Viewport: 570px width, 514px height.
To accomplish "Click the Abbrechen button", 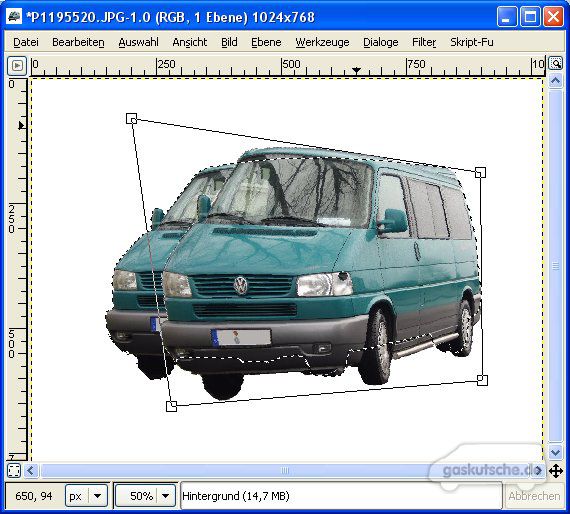I will pos(534,496).
